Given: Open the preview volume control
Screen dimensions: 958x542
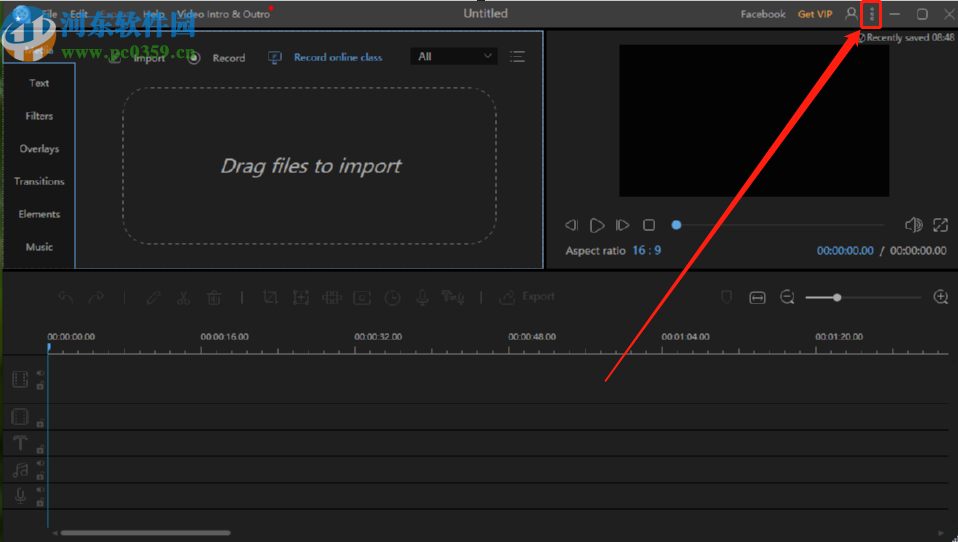Looking at the screenshot, I should 913,225.
